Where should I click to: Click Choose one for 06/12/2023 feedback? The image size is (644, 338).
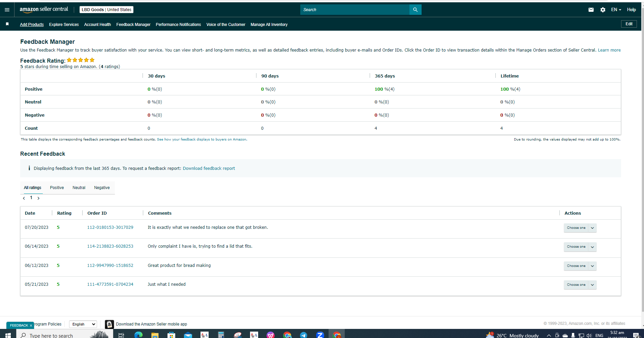pyautogui.click(x=576, y=266)
